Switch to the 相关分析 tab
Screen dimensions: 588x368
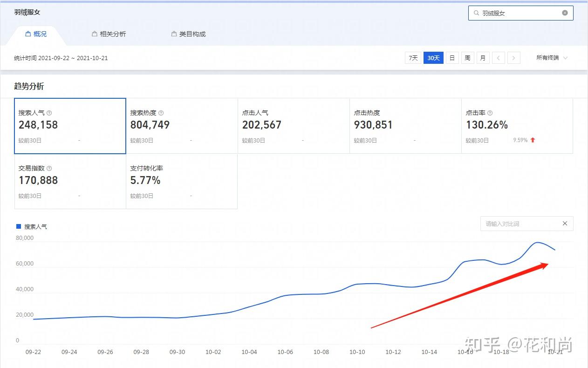(x=109, y=34)
